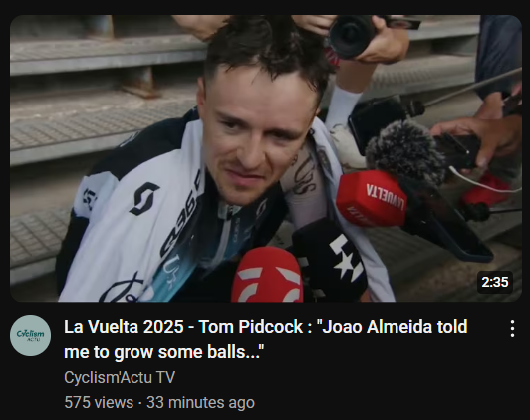Image resolution: width=530 pixels, height=420 pixels.
Task: Click the black microphone with white star logo
Action: 331,259
